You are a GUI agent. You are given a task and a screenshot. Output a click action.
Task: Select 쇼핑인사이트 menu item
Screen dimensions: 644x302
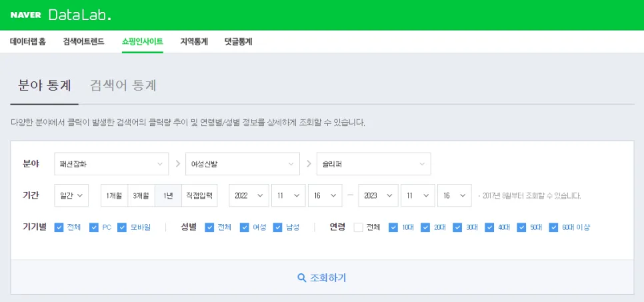coord(143,41)
